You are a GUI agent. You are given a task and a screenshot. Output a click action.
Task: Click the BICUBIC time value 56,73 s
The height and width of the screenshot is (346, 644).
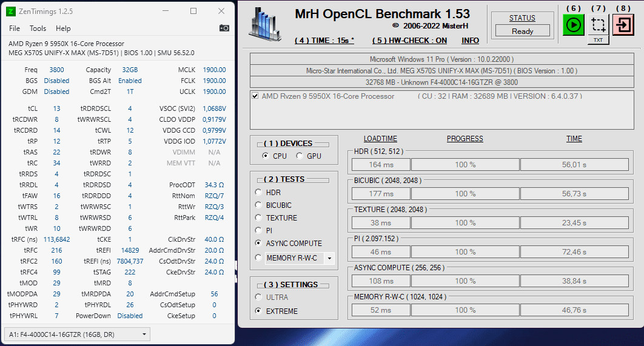point(574,194)
